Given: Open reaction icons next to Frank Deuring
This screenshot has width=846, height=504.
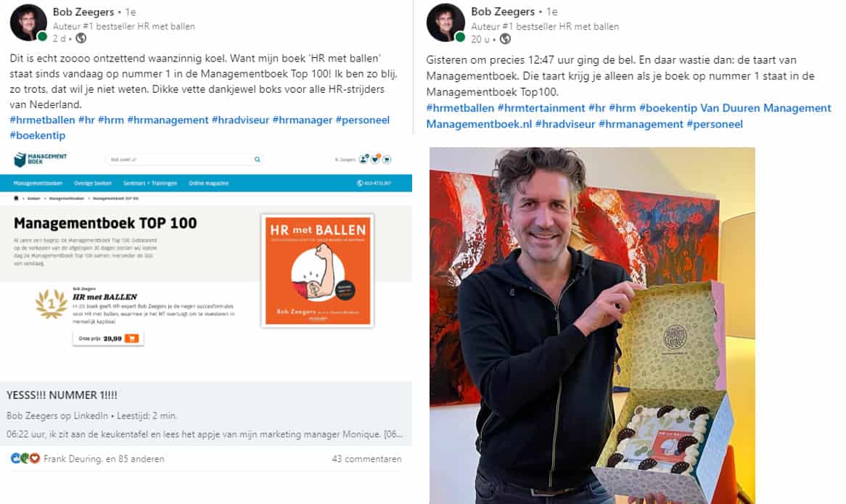Looking at the screenshot, I should 25,459.
